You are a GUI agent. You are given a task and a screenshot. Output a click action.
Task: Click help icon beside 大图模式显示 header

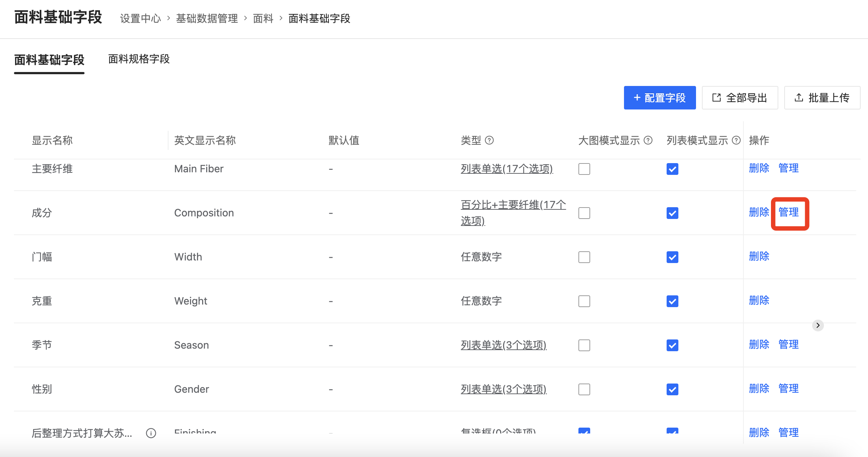coord(648,140)
